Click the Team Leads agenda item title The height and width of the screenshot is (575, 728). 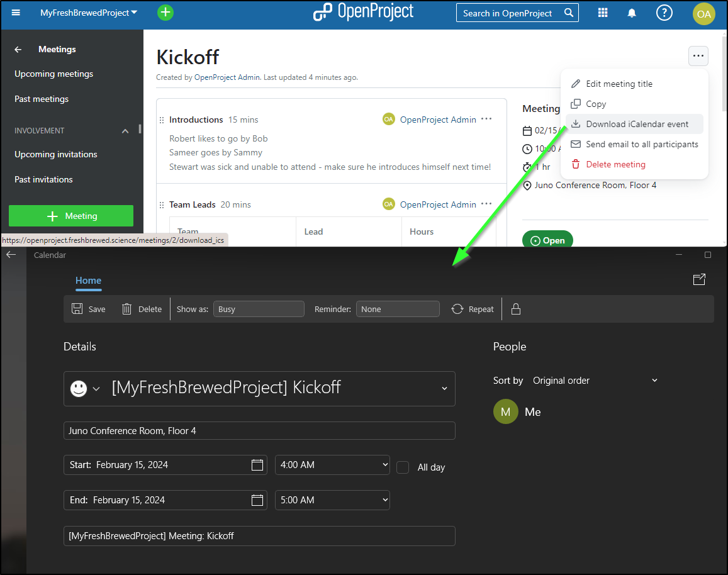click(192, 204)
